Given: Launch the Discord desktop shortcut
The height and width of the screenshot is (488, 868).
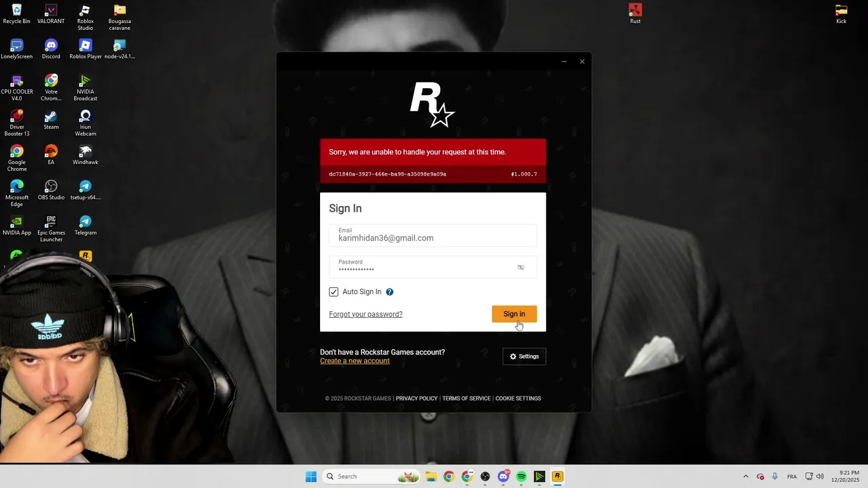Looking at the screenshot, I should click(x=51, y=49).
